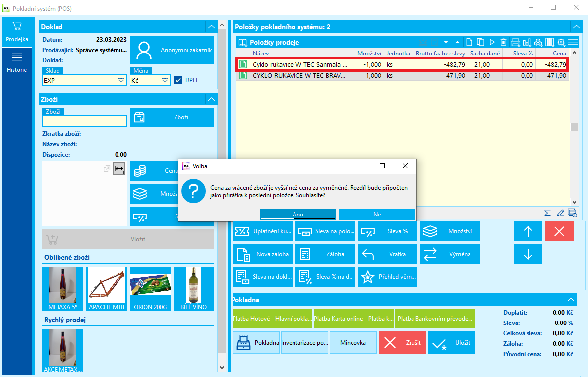Open the gear settings menu in toolbar

(561, 42)
